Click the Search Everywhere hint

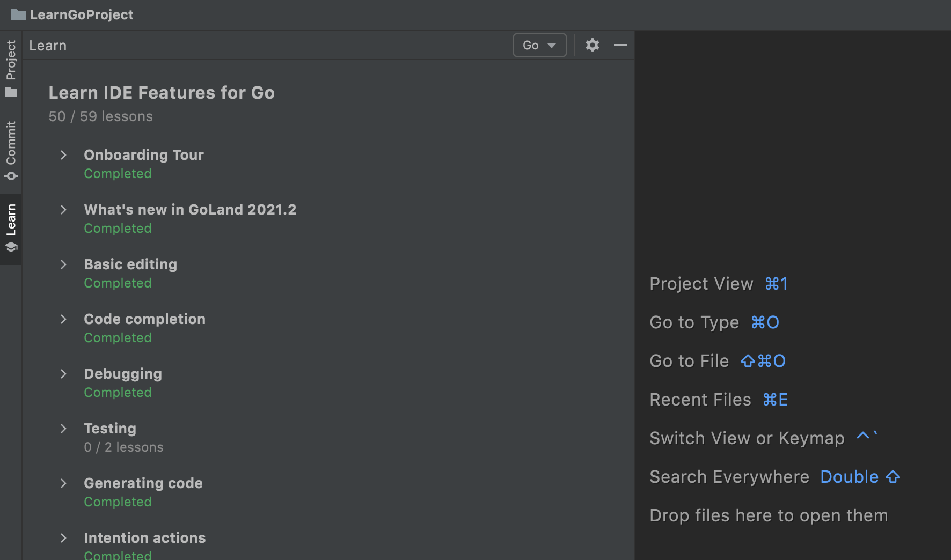point(775,477)
